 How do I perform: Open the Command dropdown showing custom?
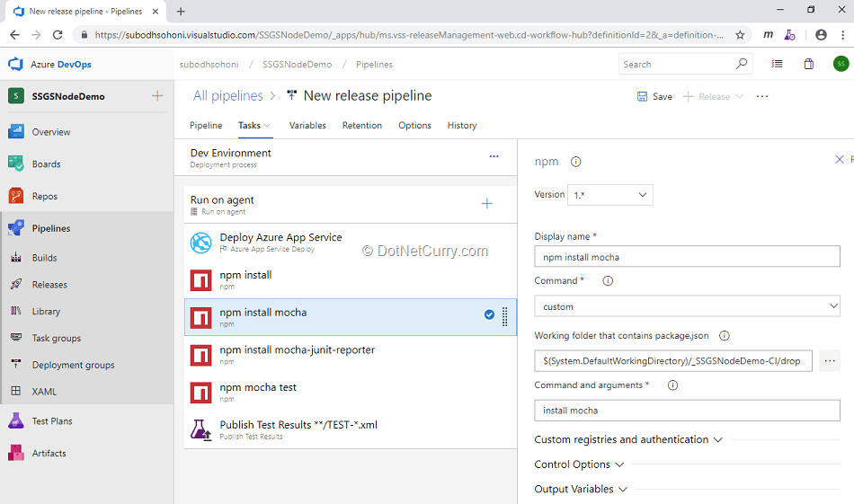tap(687, 306)
